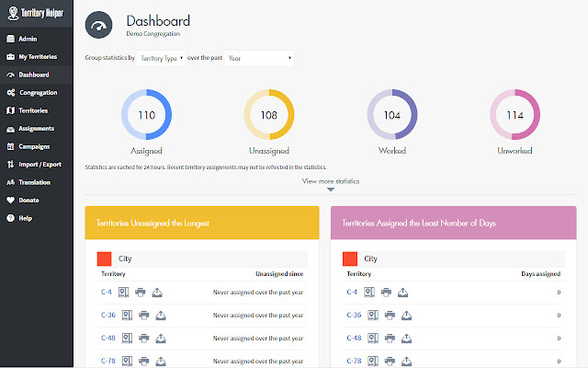This screenshot has height=368, width=588.
Task: Select Dashboard in the sidebar
Action: (37, 75)
